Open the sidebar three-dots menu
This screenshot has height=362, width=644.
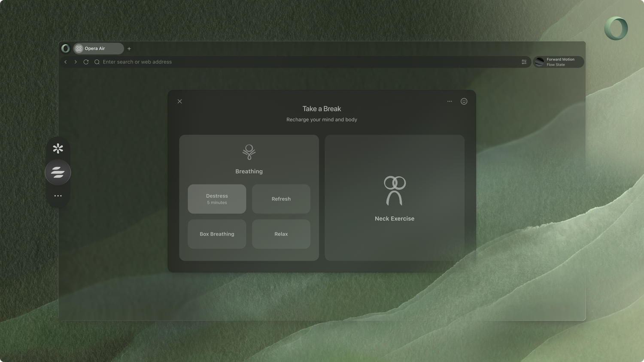(58, 196)
